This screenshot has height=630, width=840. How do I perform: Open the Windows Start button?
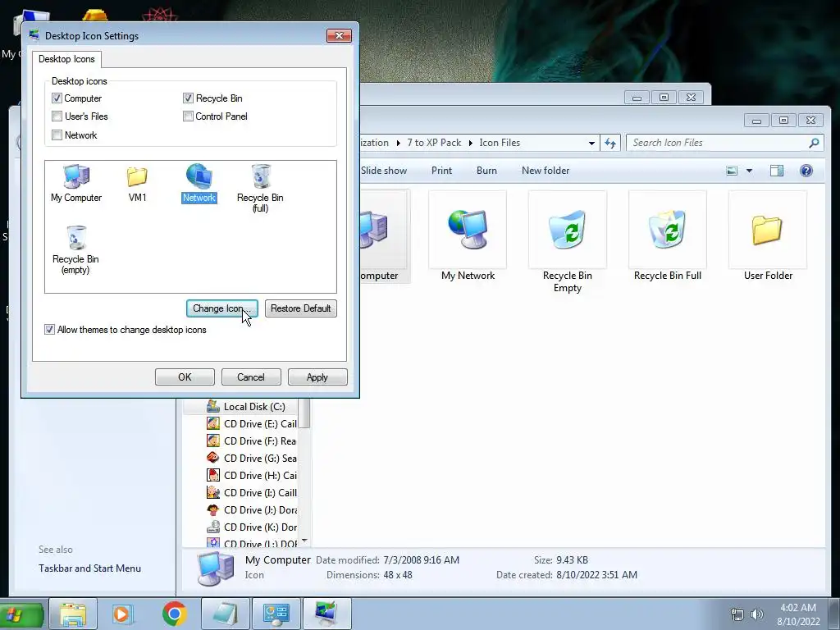(21, 615)
